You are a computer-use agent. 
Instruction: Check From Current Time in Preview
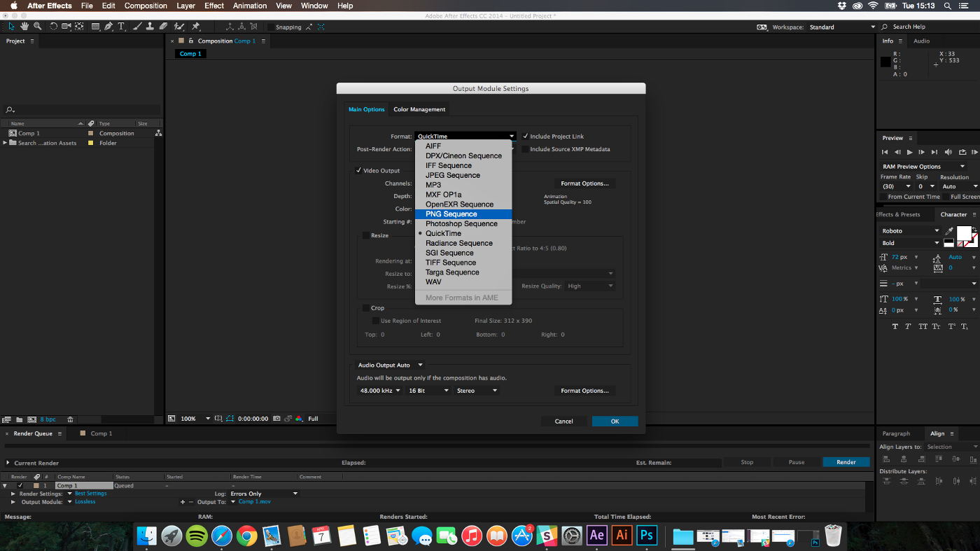pyautogui.click(x=883, y=197)
